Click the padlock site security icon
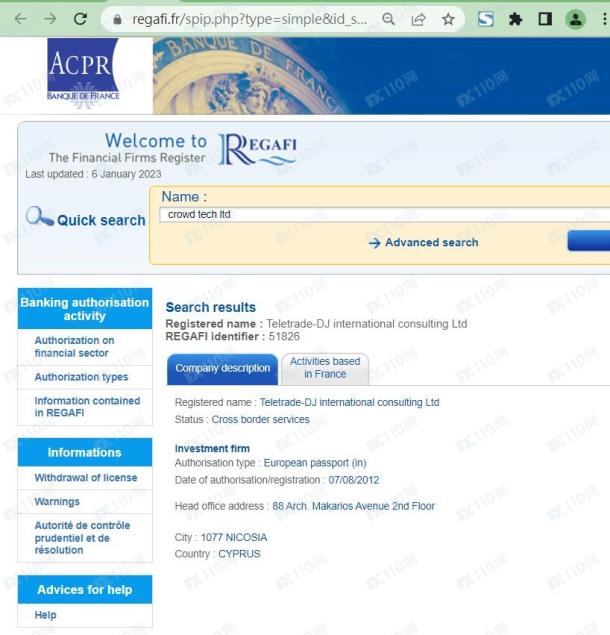Viewport: 610px width, 635px height. tap(117, 19)
